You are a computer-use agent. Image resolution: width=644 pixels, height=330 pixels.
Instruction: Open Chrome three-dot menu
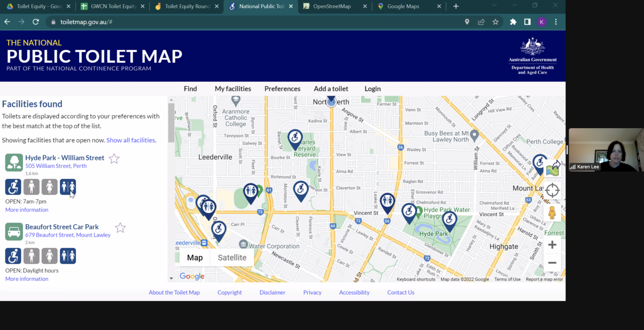pyautogui.click(x=556, y=22)
